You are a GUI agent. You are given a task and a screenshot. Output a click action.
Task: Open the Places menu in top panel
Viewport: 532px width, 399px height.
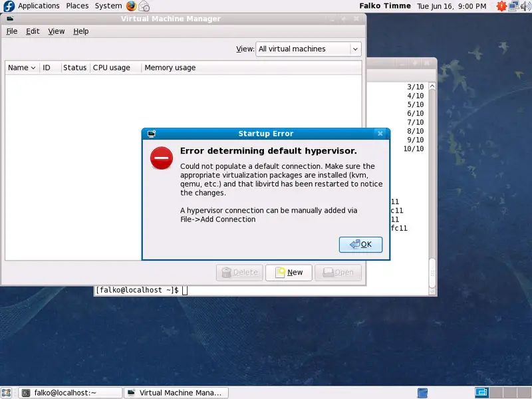77,6
